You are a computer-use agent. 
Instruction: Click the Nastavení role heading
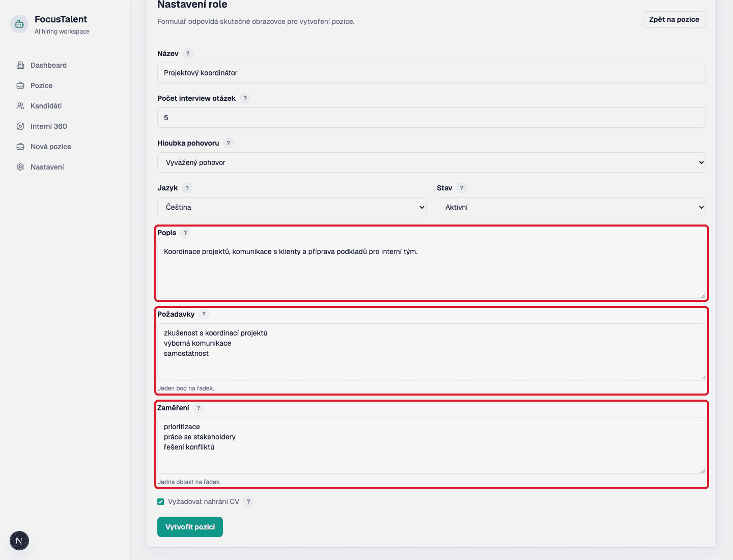point(192,5)
